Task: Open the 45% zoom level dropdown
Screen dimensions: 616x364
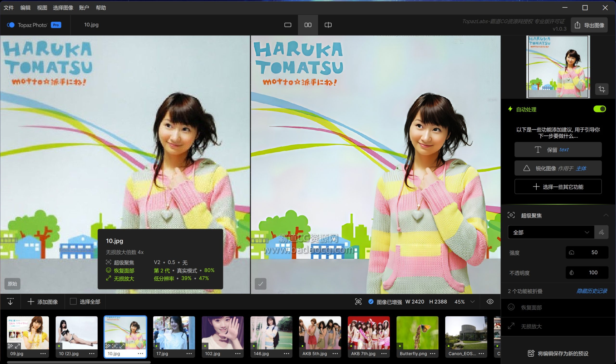Action: click(473, 302)
